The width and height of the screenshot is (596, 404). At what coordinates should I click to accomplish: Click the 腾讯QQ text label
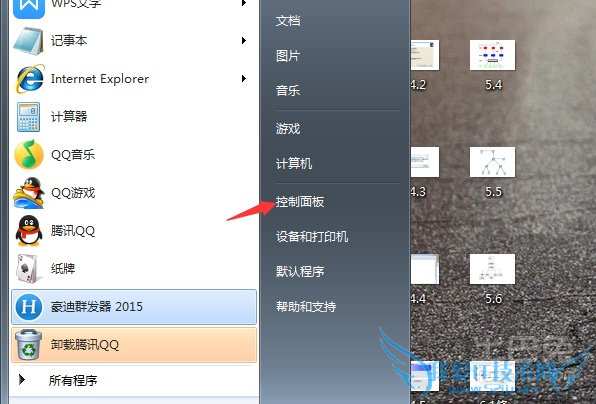[73, 231]
